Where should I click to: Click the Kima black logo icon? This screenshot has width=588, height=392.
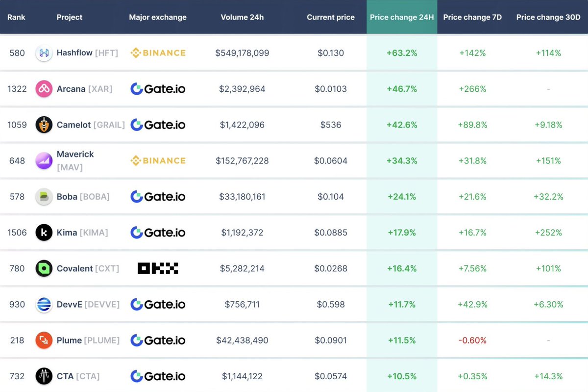44,233
